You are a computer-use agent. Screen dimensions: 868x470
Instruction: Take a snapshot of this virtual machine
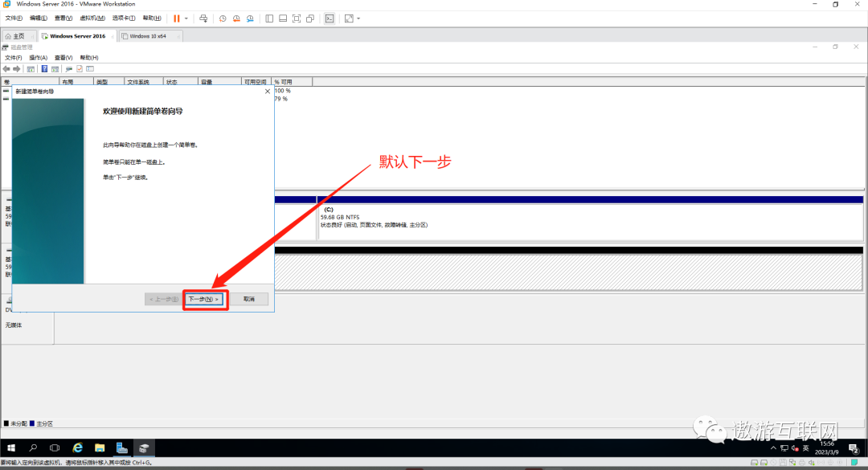pyautogui.click(x=223, y=18)
